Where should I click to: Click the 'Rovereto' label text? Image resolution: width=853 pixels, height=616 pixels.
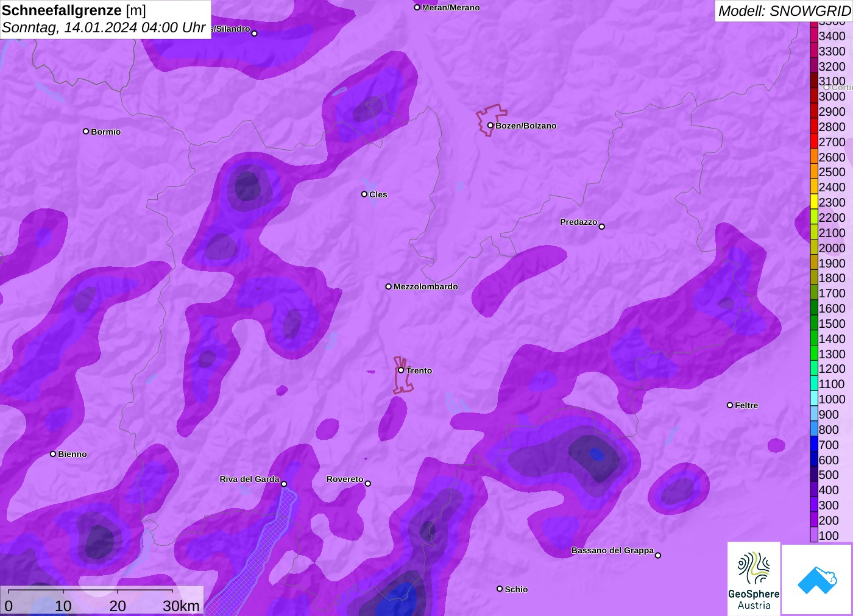(x=345, y=479)
